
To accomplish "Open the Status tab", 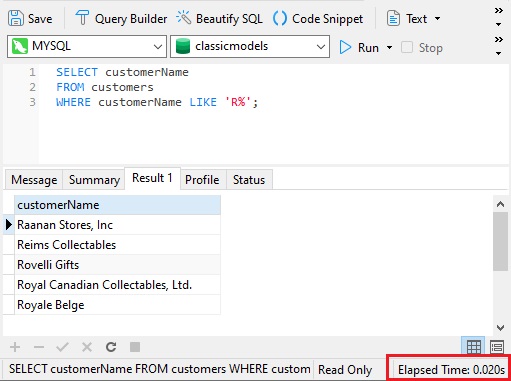I will pos(249,180).
